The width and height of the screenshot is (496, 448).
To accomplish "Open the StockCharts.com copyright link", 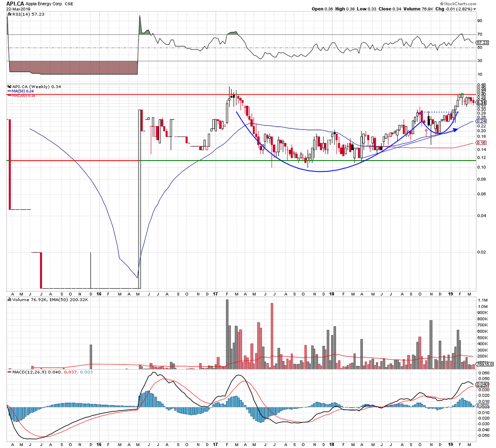I will [458, 3].
